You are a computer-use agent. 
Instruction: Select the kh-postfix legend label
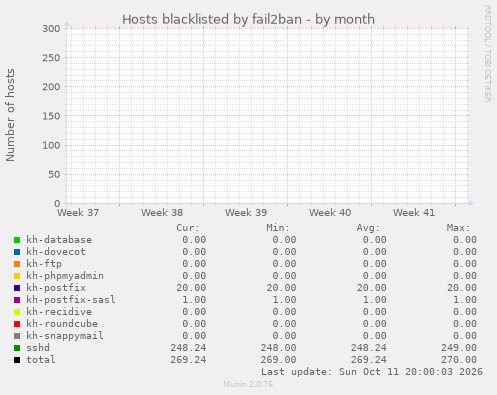(x=56, y=288)
